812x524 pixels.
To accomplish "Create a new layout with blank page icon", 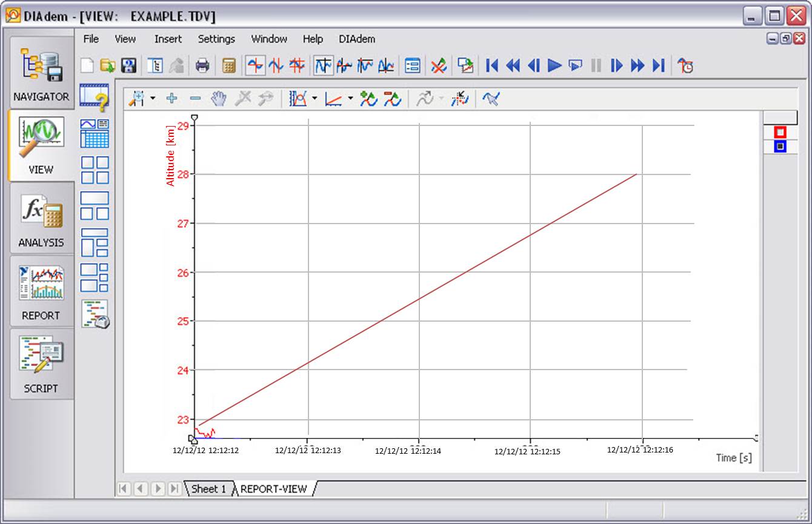I will pyautogui.click(x=88, y=65).
